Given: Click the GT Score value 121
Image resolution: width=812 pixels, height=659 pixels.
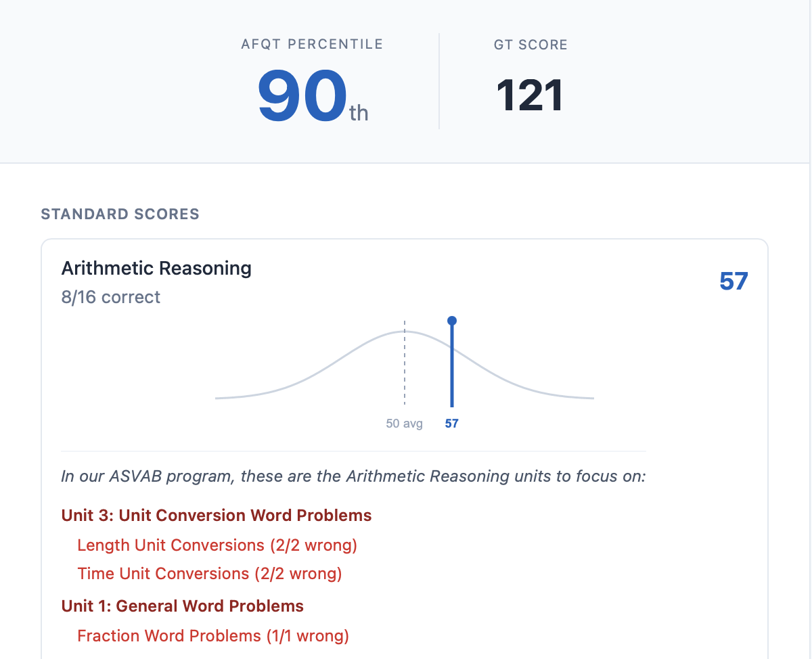Looking at the screenshot, I should (x=530, y=95).
